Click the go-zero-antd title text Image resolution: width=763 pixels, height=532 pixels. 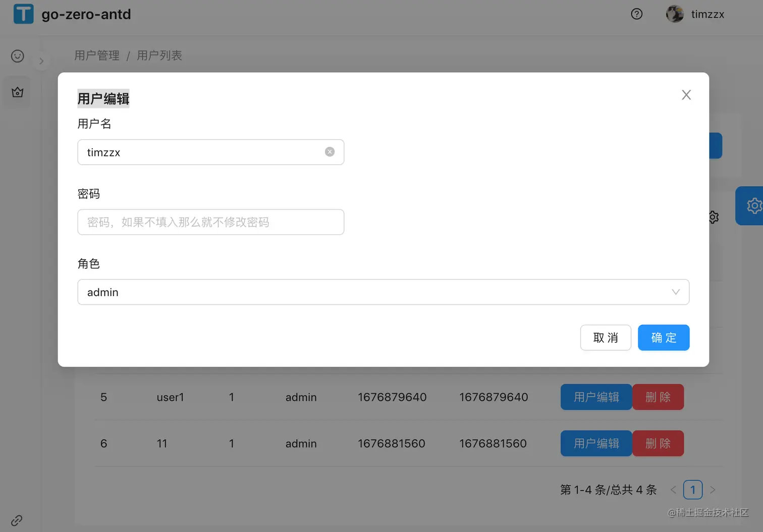click(86, 14)
